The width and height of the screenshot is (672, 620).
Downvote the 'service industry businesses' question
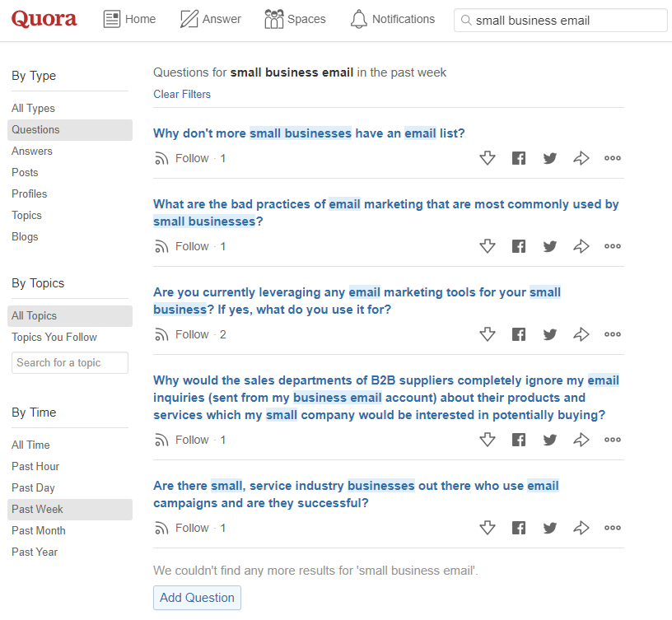pyautogui.click(x=488, y=528)
